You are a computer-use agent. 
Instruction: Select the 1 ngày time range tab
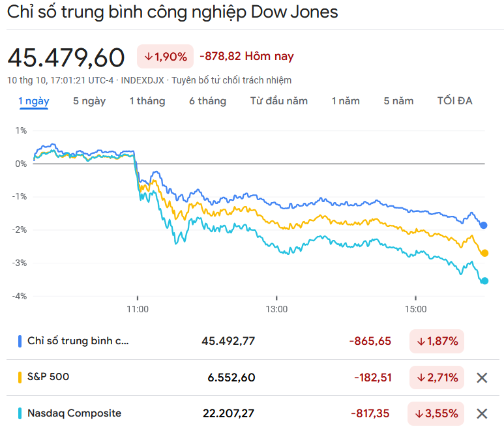pos(33,101)
